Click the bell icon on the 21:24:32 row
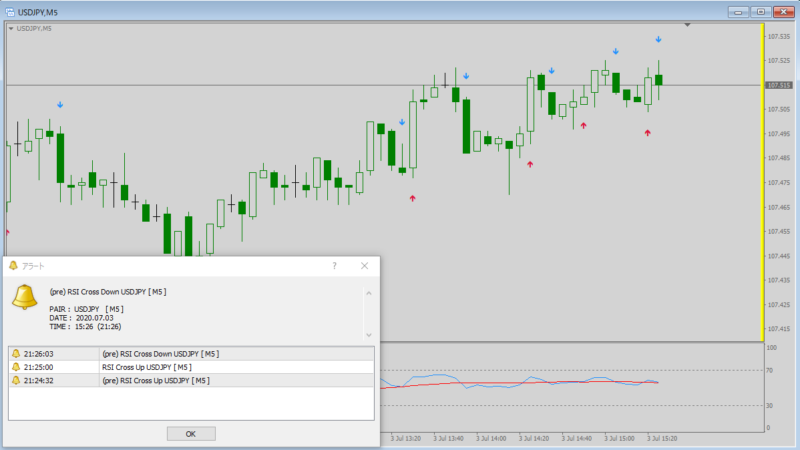The width and height of the screenshot is (800, 450). pyautogui.click(x=16, y=380)
